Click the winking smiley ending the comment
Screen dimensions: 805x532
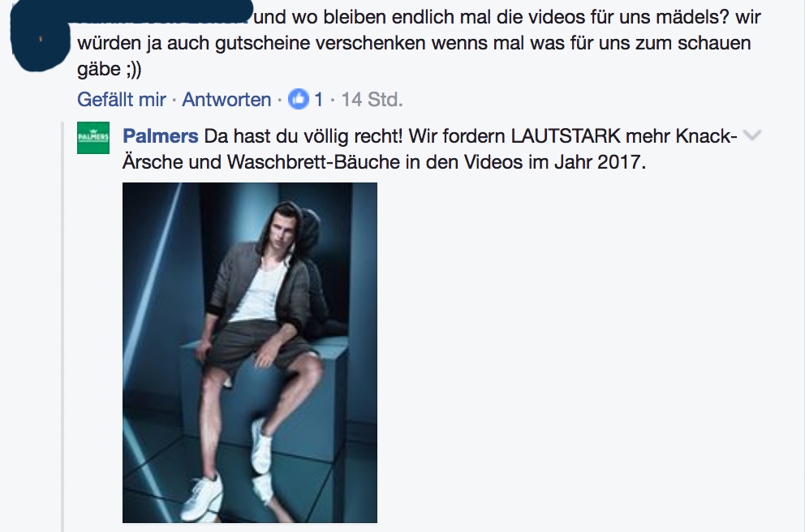point(132,69)
